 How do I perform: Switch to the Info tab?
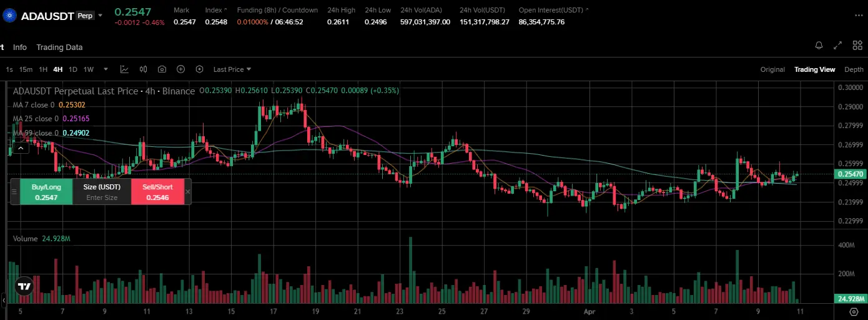pyautogui.click(x=20, y=47)
